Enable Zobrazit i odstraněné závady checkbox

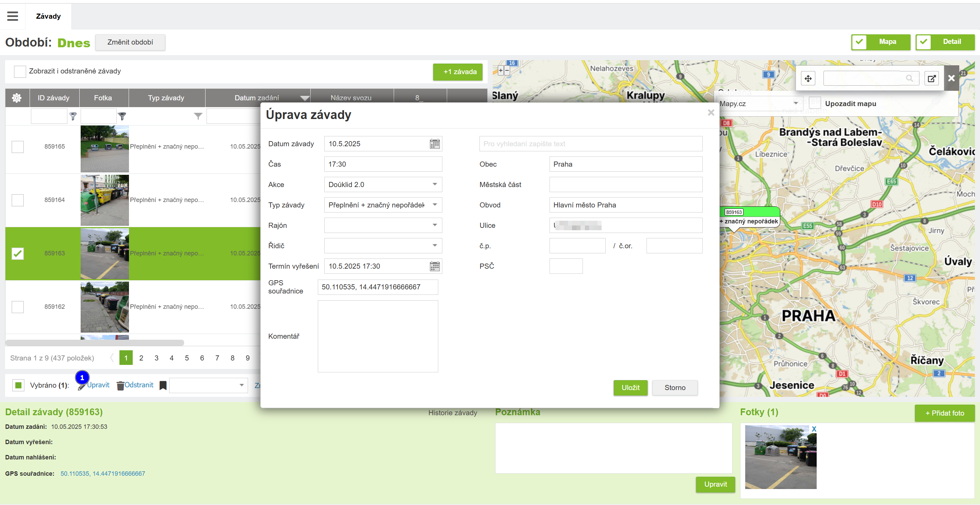(x=20, y=71)
